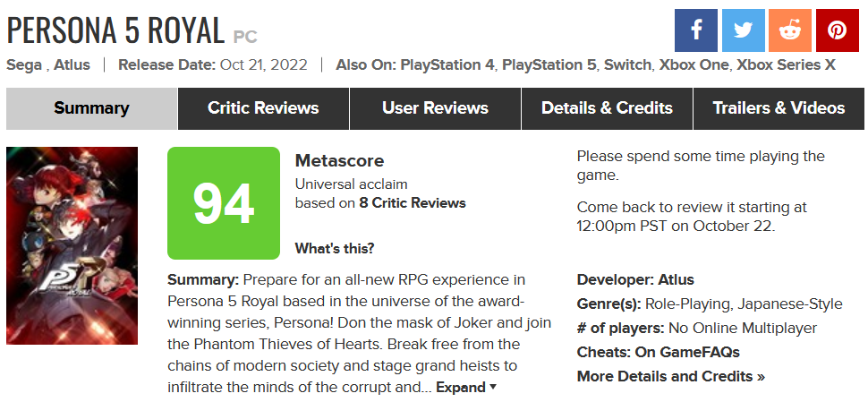Go to Trailers & Videos tab
The width and height of the screenshot is (868, 402).
779,108
